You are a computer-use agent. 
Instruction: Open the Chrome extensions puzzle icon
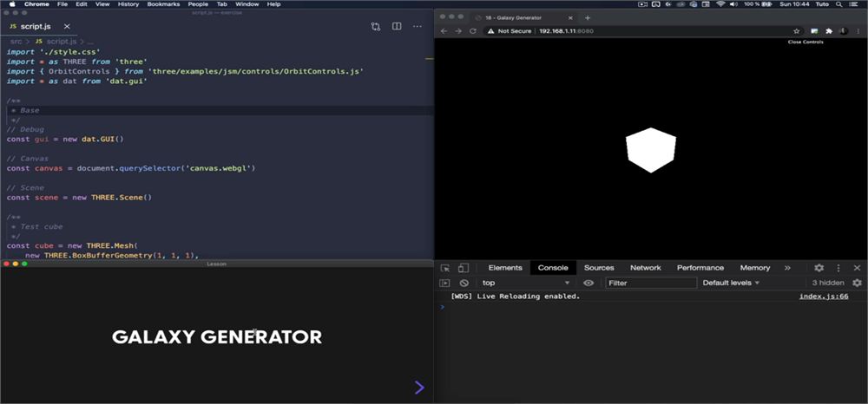tap(829, 31)
